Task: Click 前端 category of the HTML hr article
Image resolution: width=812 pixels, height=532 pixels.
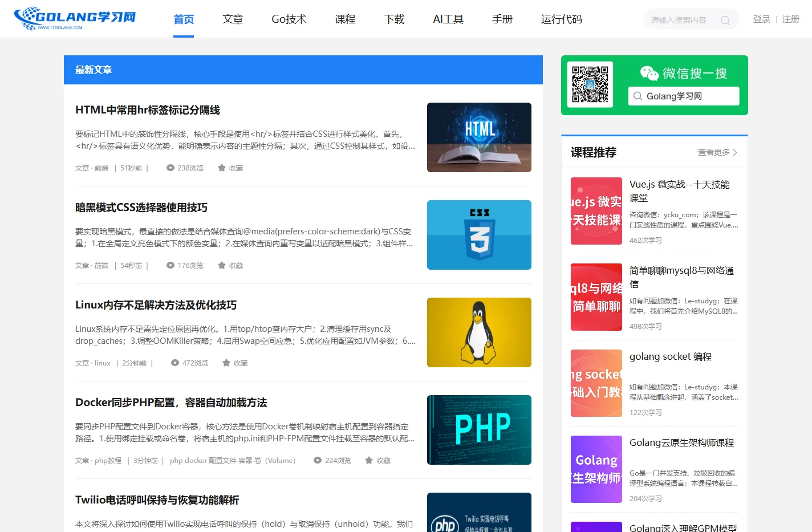Action: point(101,168)
